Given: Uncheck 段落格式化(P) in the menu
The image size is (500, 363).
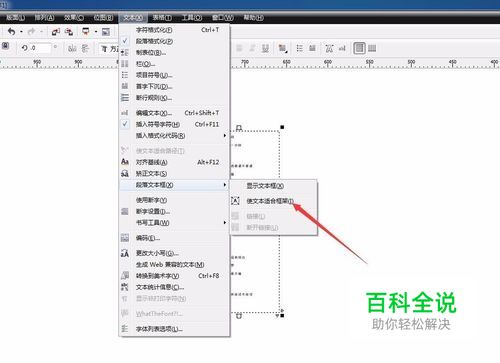Looking at the screenshot, I should click(125, 41).
